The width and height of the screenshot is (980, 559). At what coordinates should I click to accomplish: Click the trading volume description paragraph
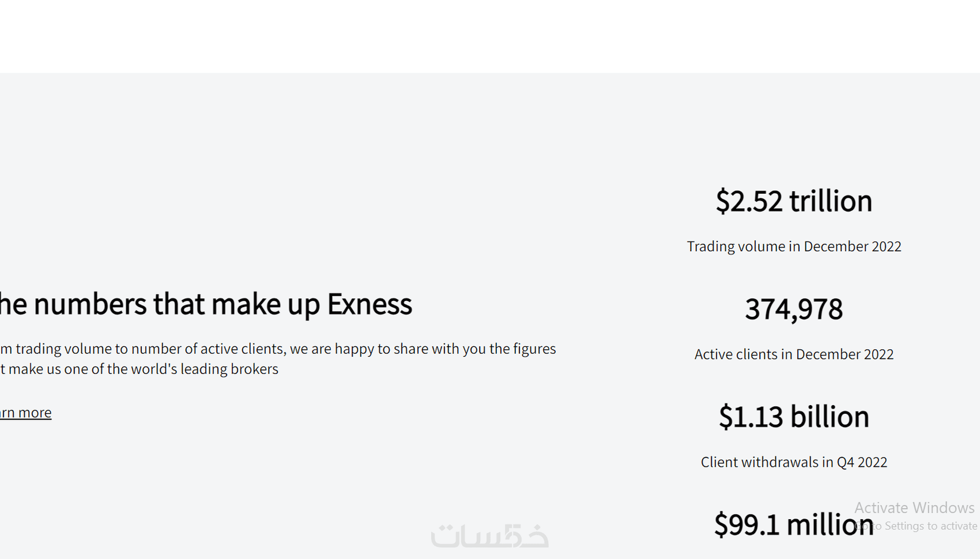[x=278, y=358]
